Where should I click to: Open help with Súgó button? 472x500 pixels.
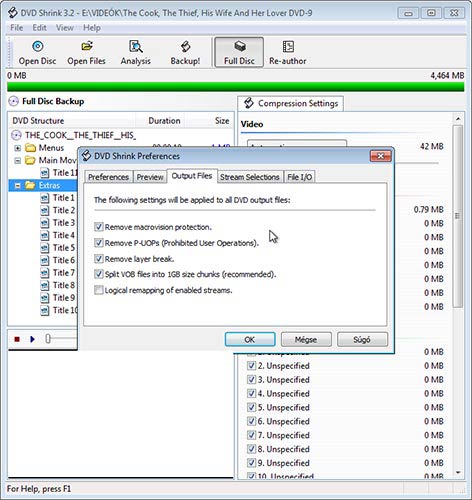point(362,339)
